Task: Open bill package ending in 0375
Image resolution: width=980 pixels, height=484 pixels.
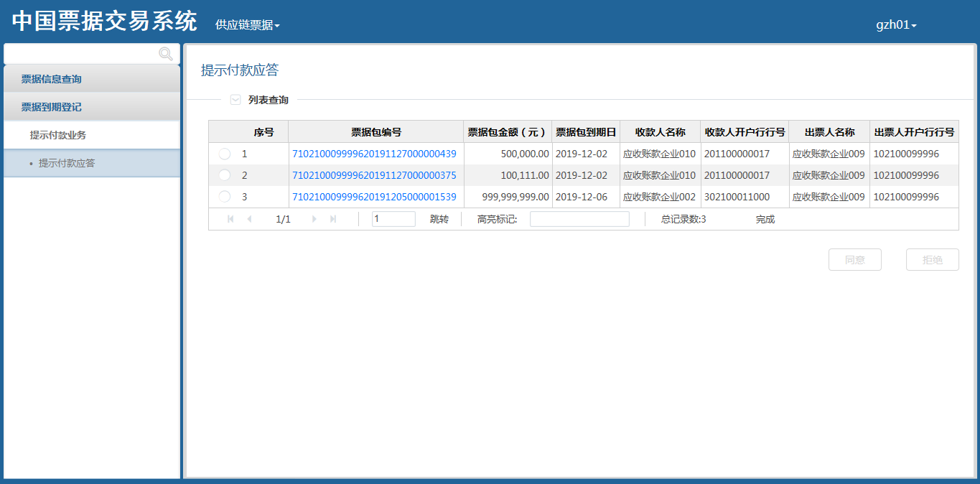Action: pos(374,175)
